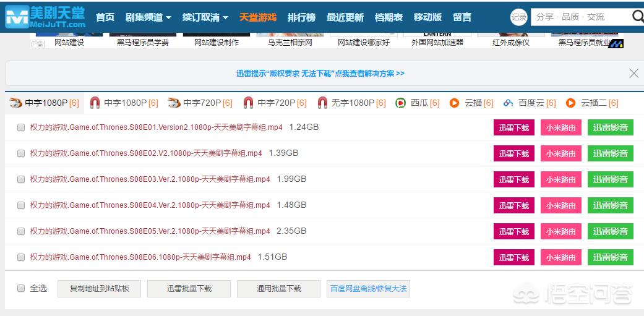Open the 移动版 mobile version link
Viewport: 644px width, 316px height.
[x=427, y=17]
